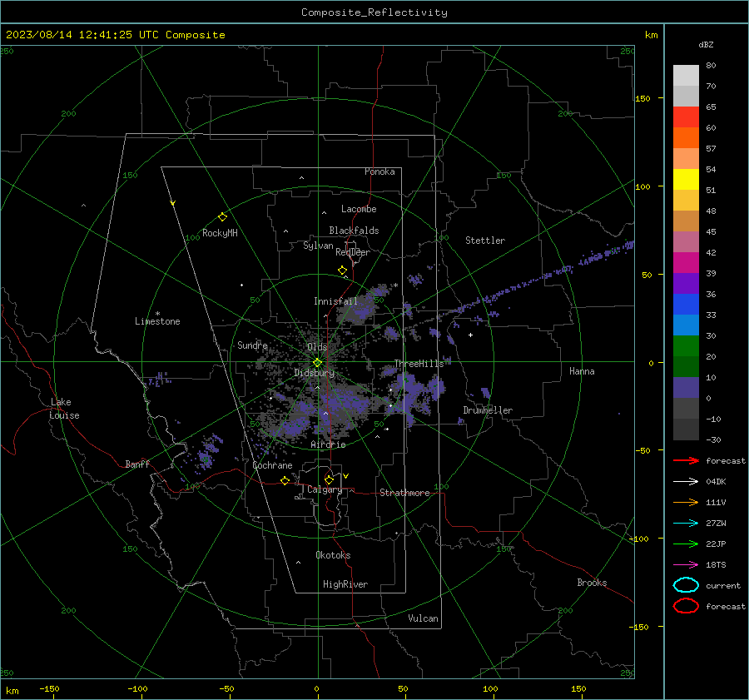Click the Sylvan map label
The width and height of the screenshot is (749, 700).
click(318, 246)
